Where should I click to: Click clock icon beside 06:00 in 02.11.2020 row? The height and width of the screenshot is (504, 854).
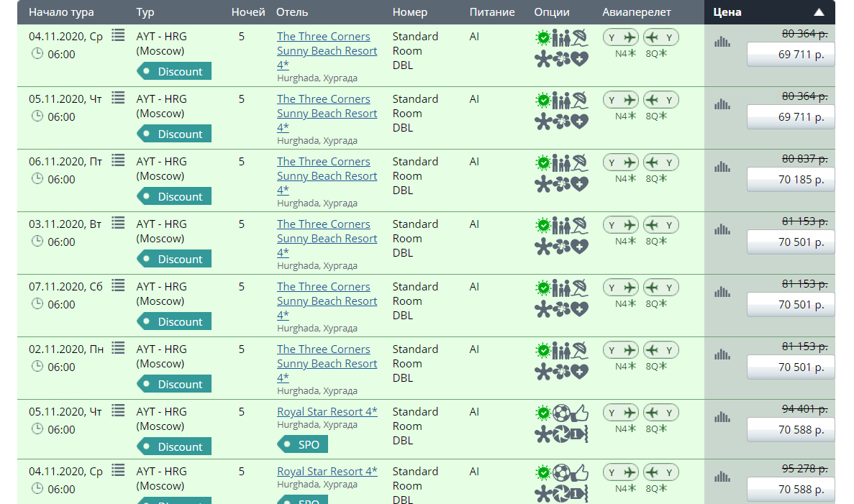(37, 366)
